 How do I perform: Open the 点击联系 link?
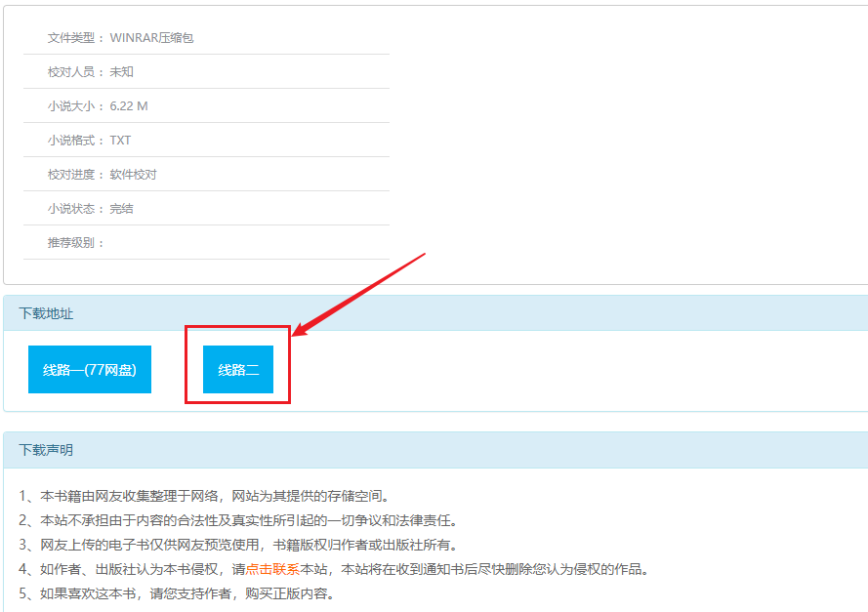pos(272,569)
